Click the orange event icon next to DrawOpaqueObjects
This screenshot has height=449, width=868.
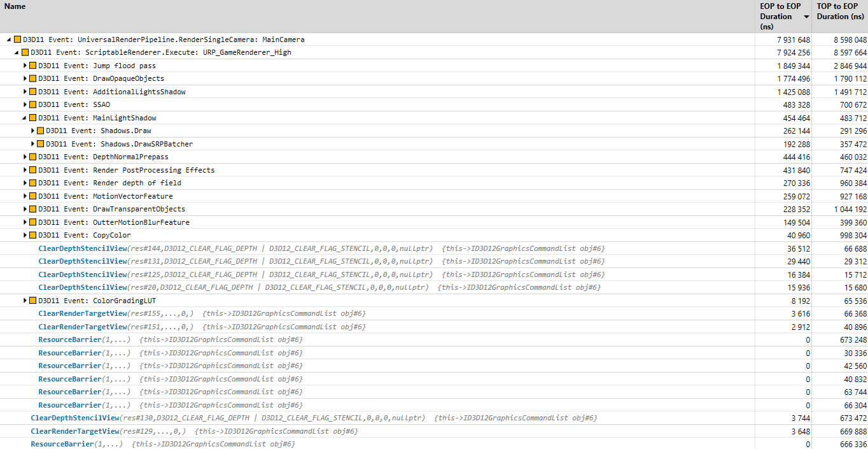[33, 78]
